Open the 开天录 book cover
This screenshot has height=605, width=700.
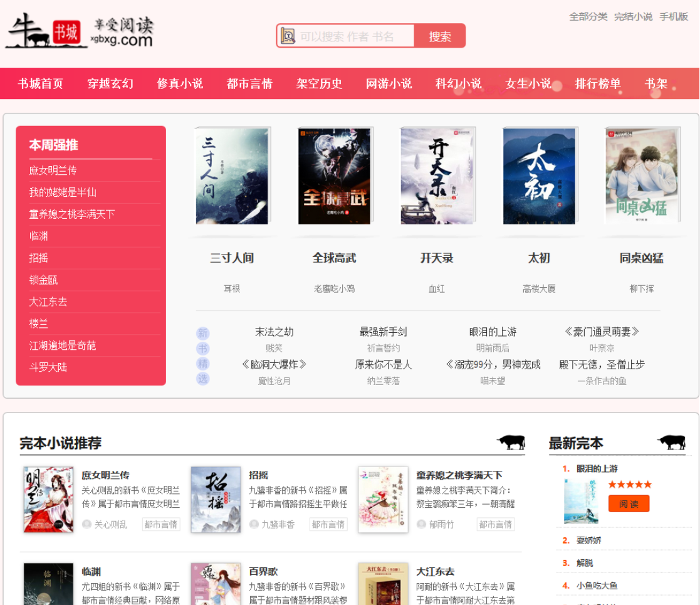pyautogui.click(x=437, y=176)
